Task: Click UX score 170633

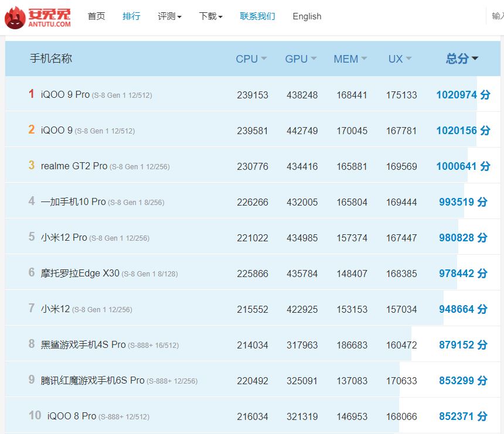Action: pyautogui.click(x=401, y=381)
